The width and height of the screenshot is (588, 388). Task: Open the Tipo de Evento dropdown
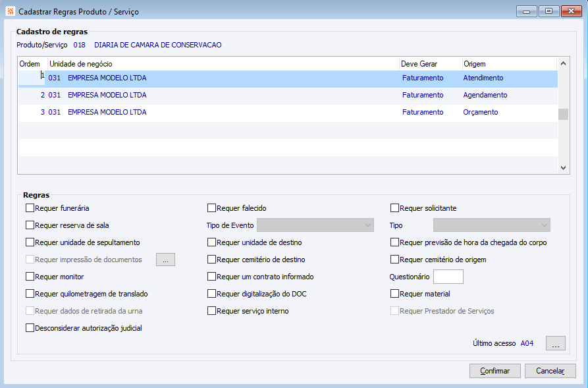click(315, 225)
